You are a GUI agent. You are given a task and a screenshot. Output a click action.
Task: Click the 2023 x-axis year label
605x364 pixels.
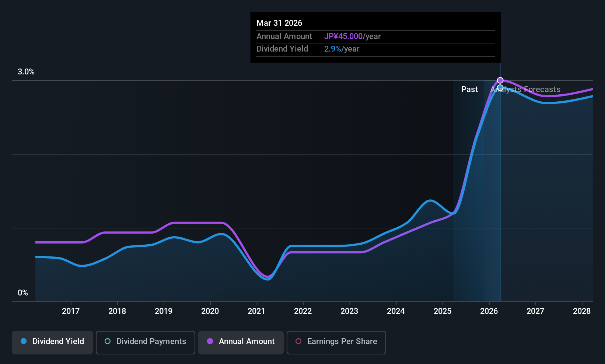click(x=349, y=311)
